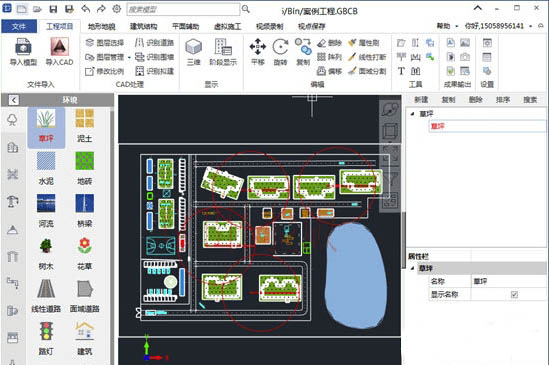Click the 阵列 array tool
This screenshot has height=365, width=549.
pos(329,57)
